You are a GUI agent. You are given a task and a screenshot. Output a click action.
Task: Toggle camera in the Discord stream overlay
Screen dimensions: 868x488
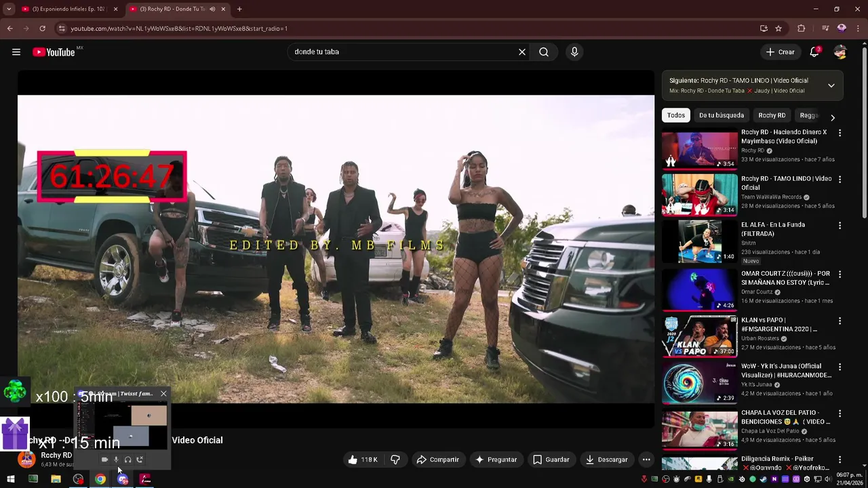pyautogui.click(x=104, y=460)
